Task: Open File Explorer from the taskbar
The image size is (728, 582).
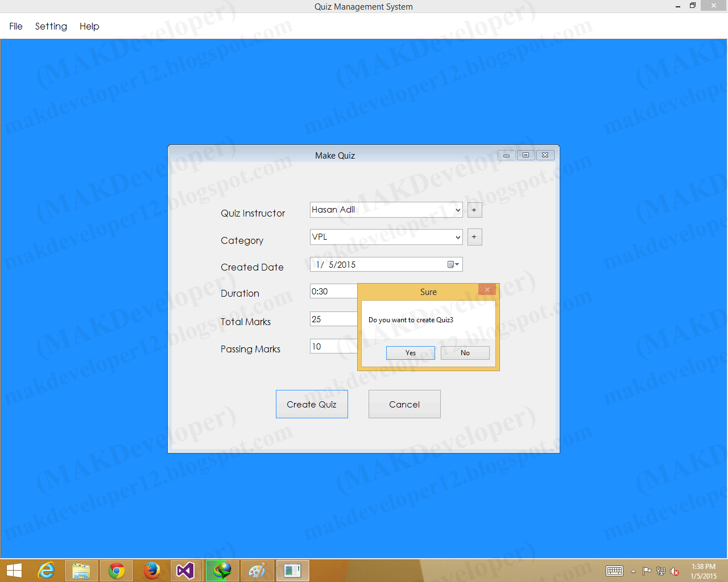Action: 81,570
